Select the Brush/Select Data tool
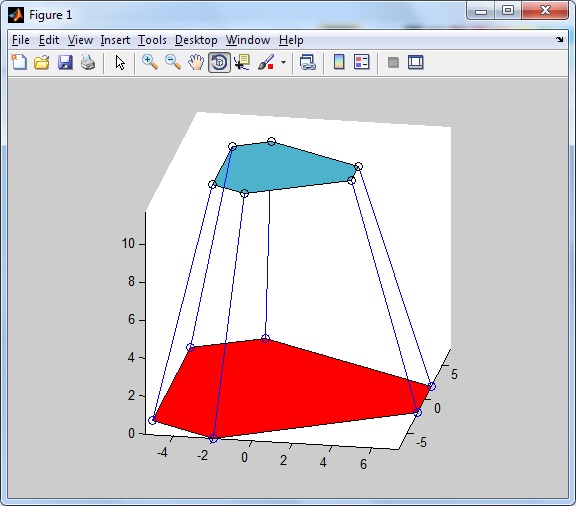Image resolution: width=576 pixels, height=506 pixels. point(266,62)
